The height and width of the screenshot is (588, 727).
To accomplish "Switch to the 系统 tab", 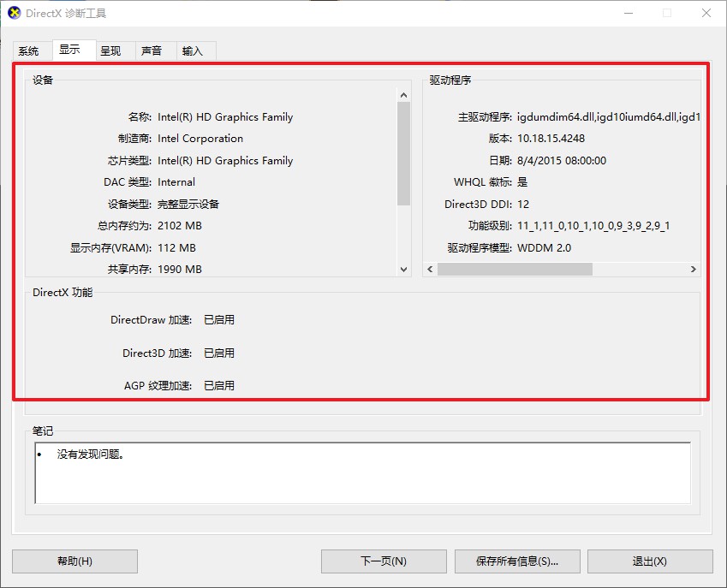I will (x=28, y=50).
